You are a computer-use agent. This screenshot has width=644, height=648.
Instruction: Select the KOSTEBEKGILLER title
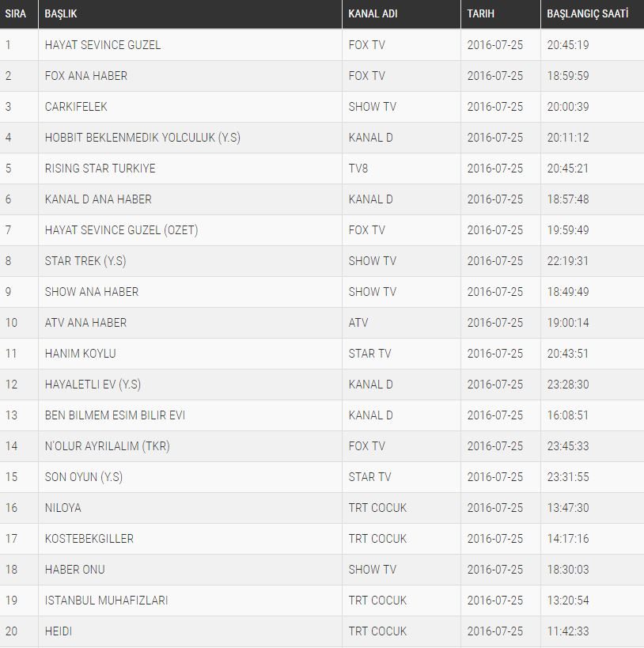(89, 539)
